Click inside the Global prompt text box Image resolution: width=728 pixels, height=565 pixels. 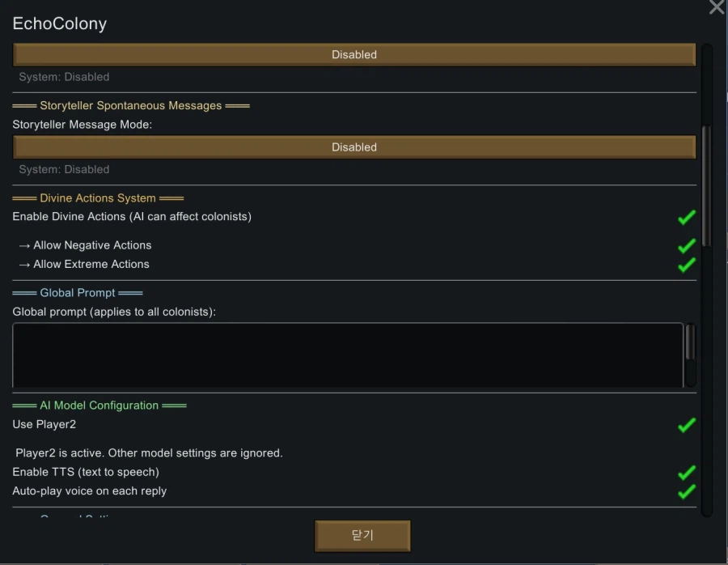348,355
